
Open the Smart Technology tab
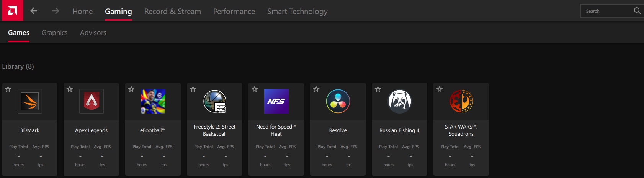297,12
